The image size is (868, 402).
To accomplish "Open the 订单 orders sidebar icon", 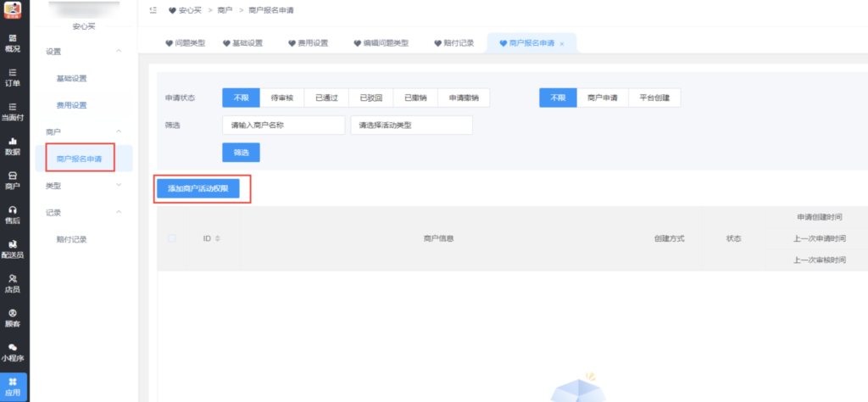I will pos(12,77).
